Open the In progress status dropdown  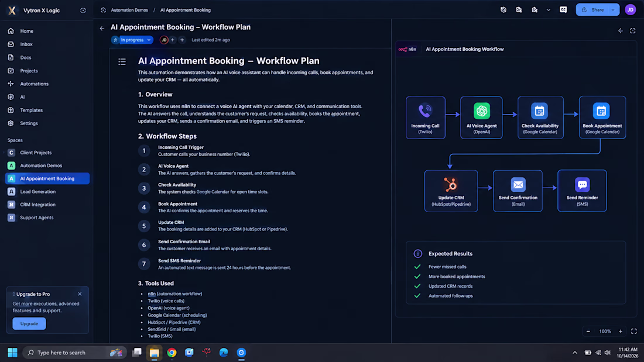tap(132, 40)
